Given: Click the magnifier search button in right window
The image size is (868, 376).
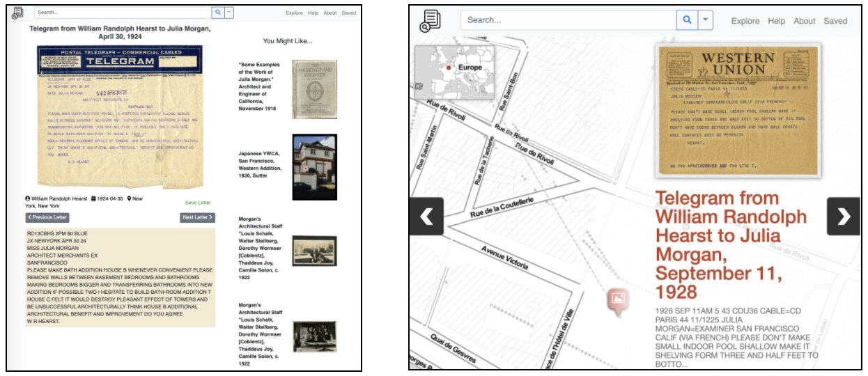Looking at the screenshot, I should pos(687,20).
